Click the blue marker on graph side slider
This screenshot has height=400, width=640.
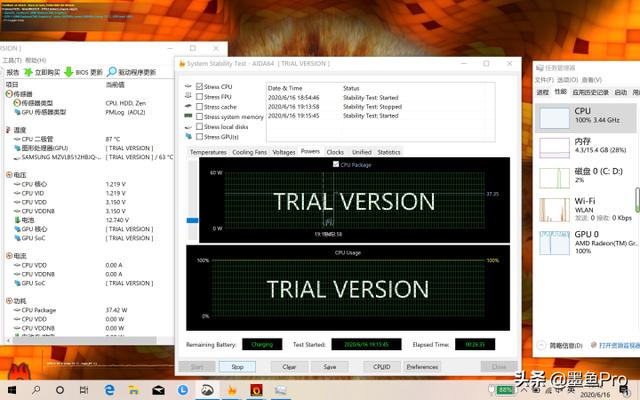point(192,220)
